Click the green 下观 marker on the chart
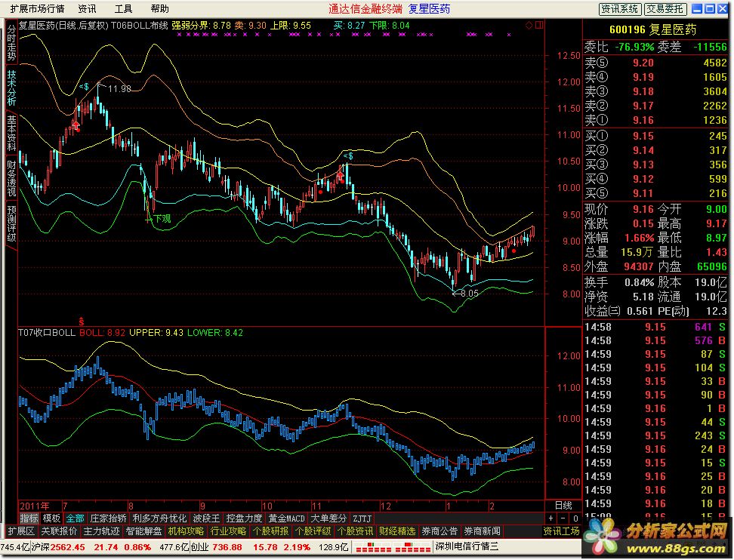The image size is (734, 560). point(159,218)
